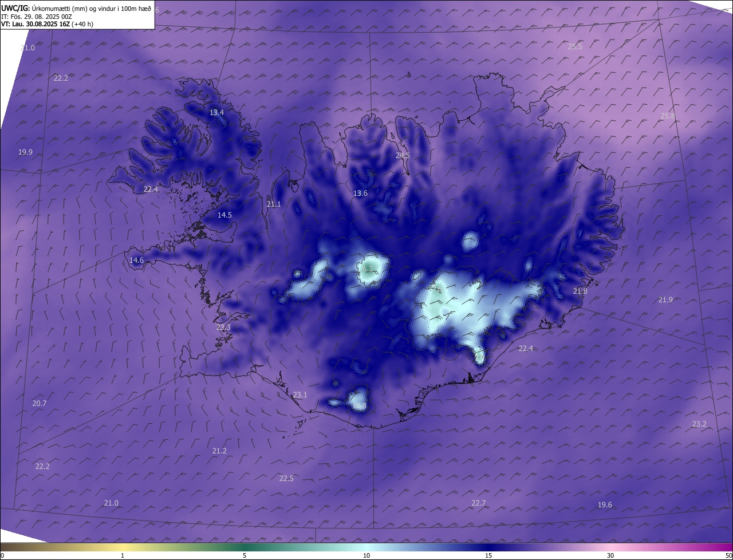Screen dimensions: 733x560
Task: Click the initial time line 'IT: Fös. 29. 08. 2025 00Z'
Action: coord(36,17)
